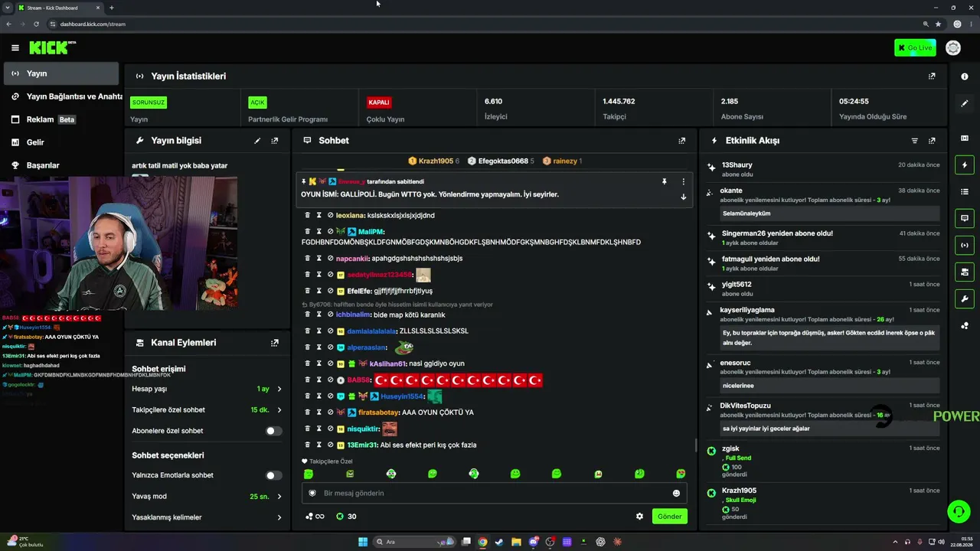Edit the stream info with pencil icon
Image resolution: width=980 pixels, height=551 pixels.
pyautogui.click(x=257, y=141)
